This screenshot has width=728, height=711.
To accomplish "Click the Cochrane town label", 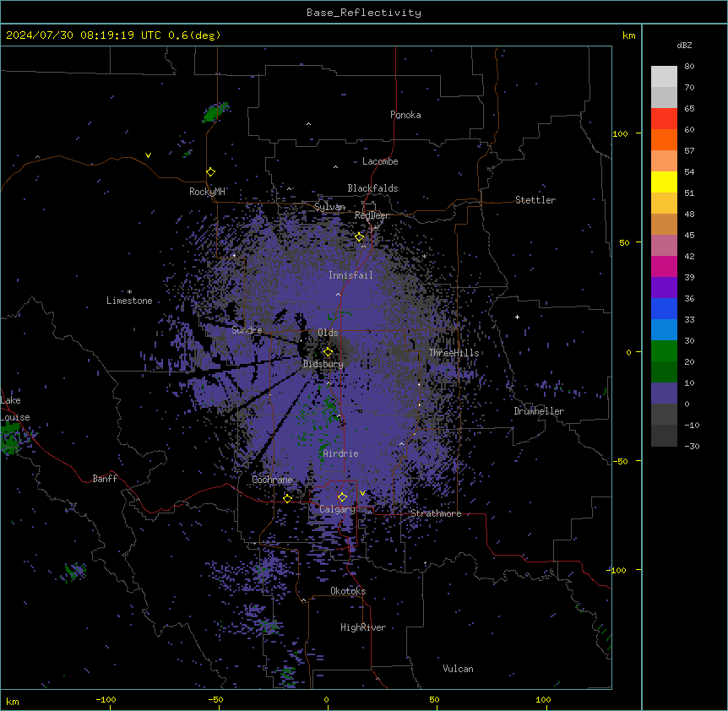I will (x=272, y=480).
